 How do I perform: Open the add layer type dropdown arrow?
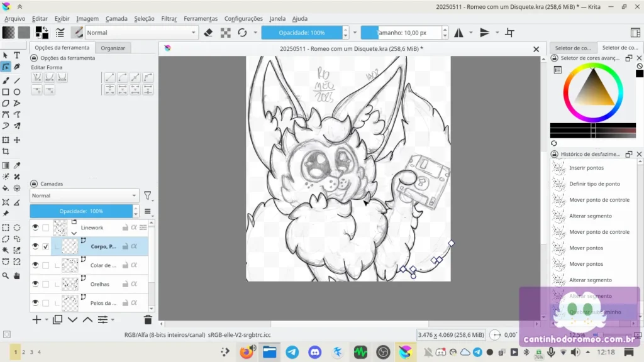[x=47, y=320]
